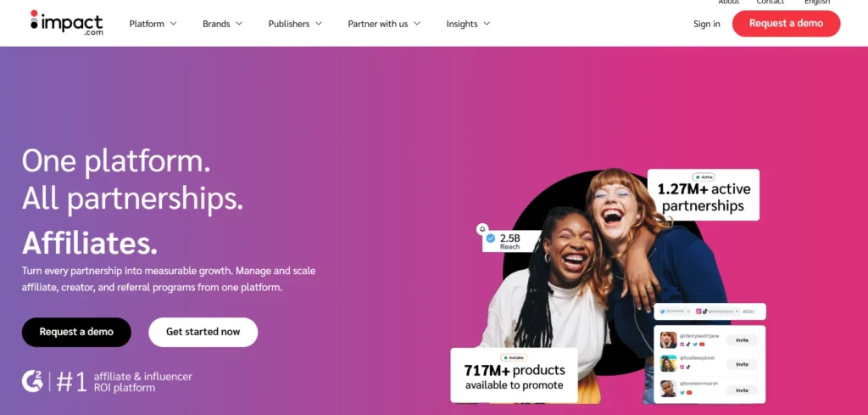
Task: Click the black Request a demo button
Action: [76, 332]
